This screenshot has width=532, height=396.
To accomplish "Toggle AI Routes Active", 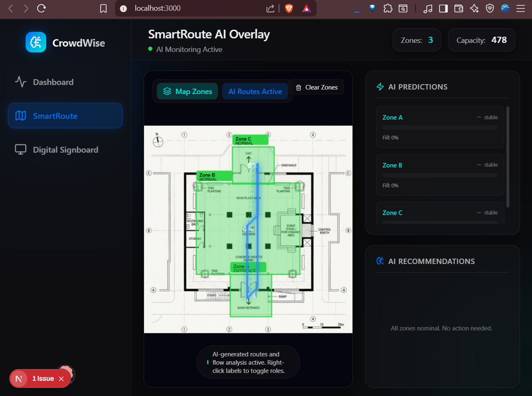I will [255, 91].
